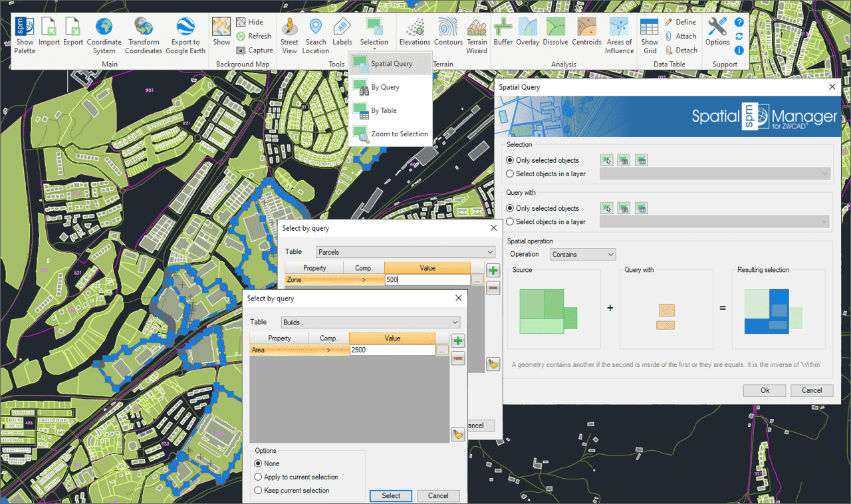Choose 'Select objects in a layer' under Query with

pos(546,221)
